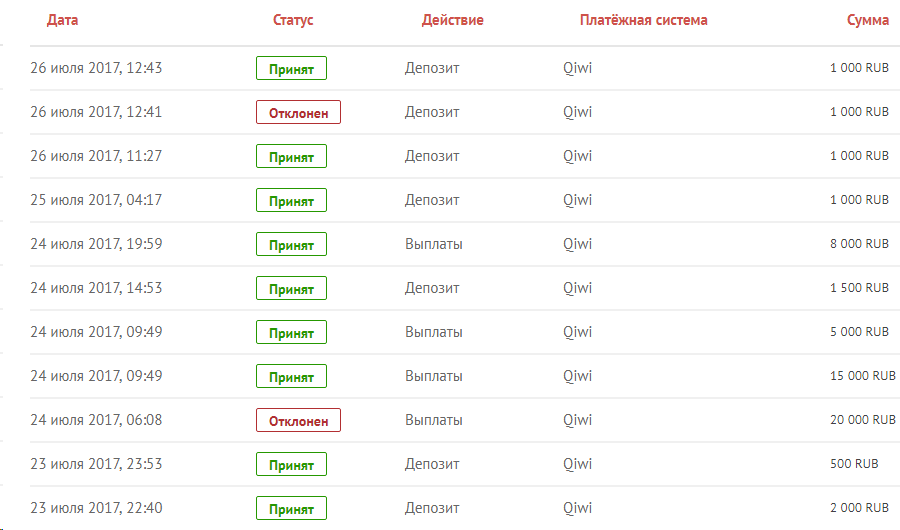Select the 15 000 RUB payout amount
The height and width of the screenshot is (530, 900).
coord(863,376)
